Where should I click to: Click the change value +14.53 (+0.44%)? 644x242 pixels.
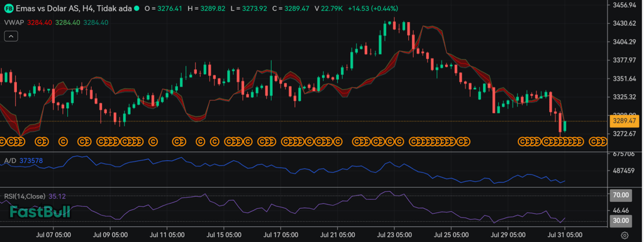(x=372, y=8)
